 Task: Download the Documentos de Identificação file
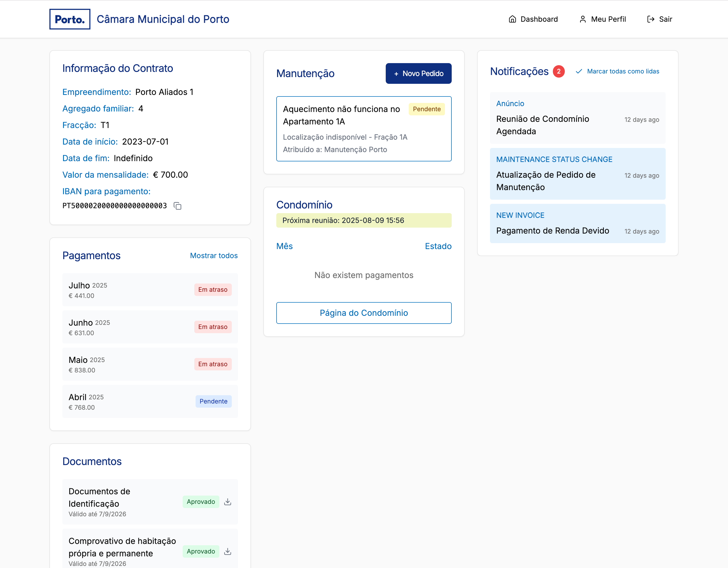click(228, 502)
